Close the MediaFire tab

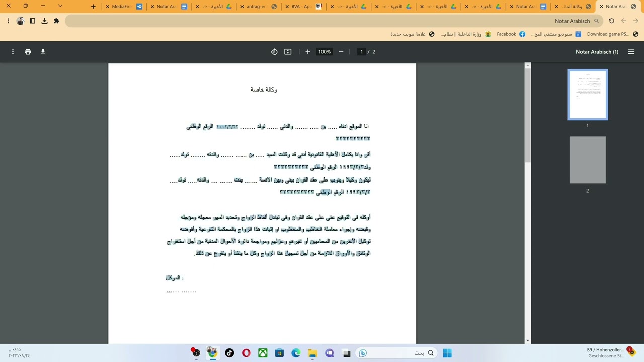108,6
